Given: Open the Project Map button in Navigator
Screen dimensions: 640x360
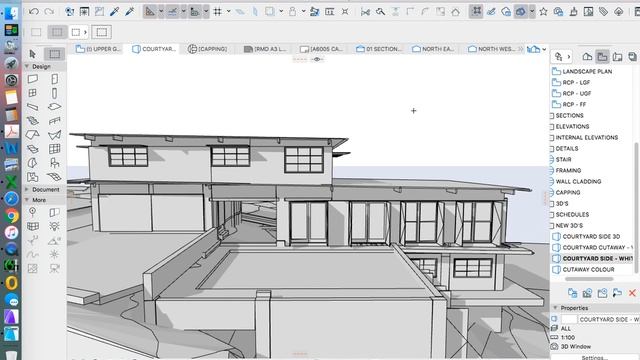Looking at the screenshot, I should click(587, 57).
